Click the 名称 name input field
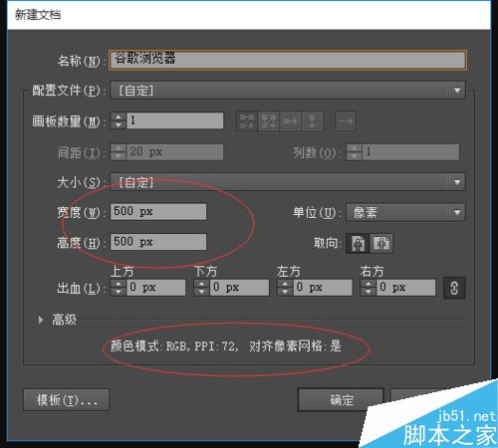Image resolution: width=498 pixels, height=448 pixels. pos(288,60)
